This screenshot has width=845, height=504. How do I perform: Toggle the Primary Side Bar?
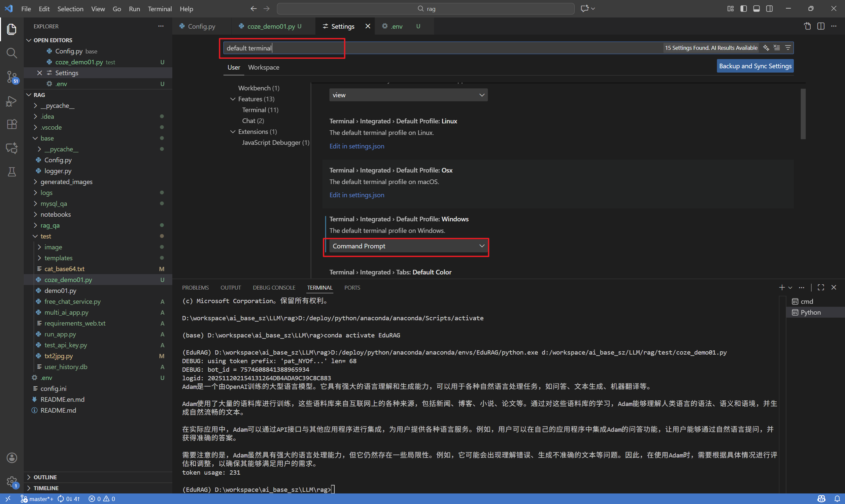pos(744,9)
